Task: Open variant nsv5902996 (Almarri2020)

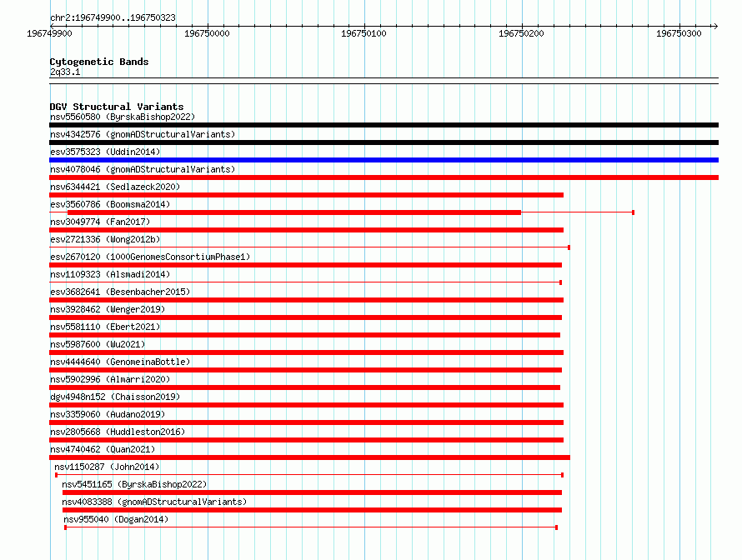Action: (x=110, y=379)
